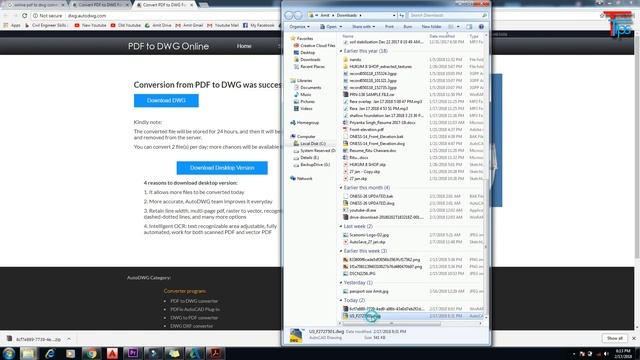Screen dimensions: 640x360
Task: Open the Share with menu
Action: [363, 27]
